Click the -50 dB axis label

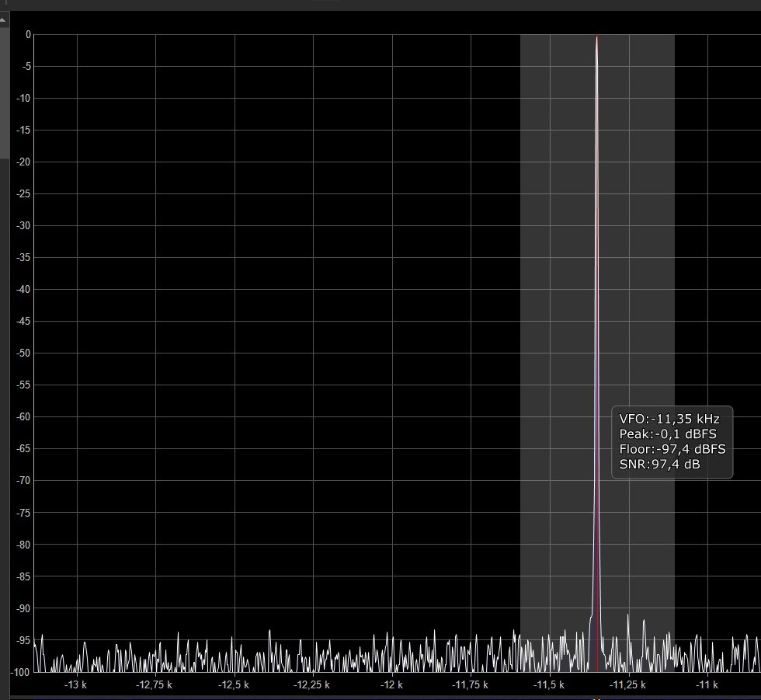[23, 353]
